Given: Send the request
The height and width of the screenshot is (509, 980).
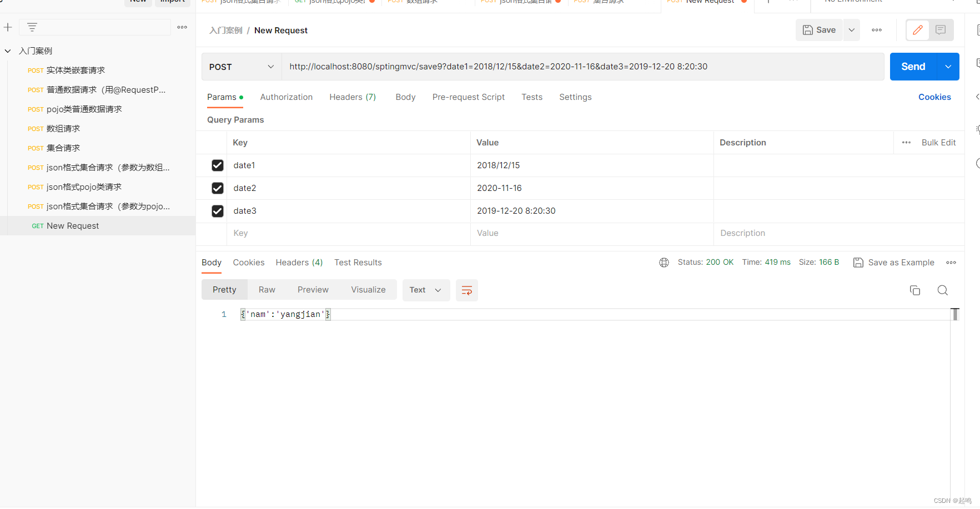Looking at the screenshot, I should coord(913,67).
